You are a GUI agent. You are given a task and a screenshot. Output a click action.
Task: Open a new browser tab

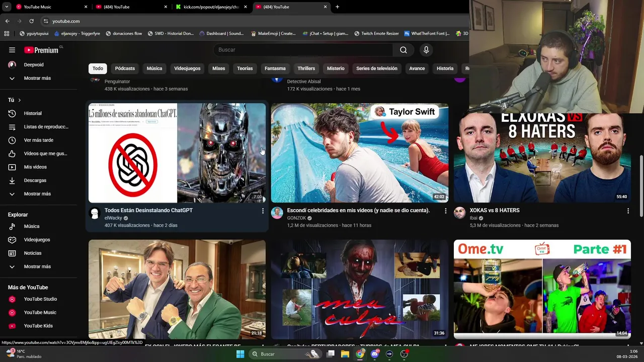[x=337, y=7]
